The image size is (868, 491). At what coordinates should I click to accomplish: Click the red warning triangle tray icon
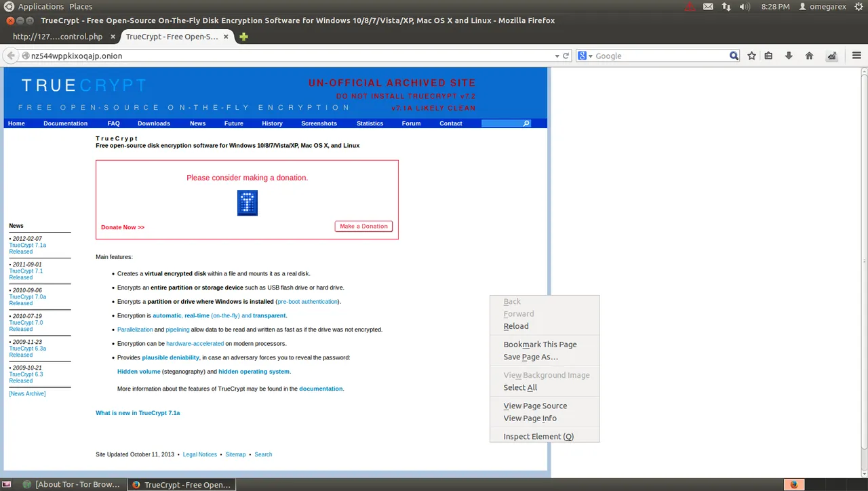pos(689,7)
